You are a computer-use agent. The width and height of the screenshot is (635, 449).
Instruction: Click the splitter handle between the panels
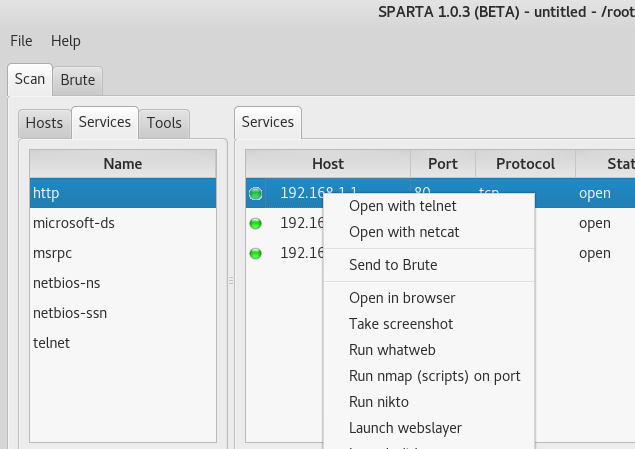click(231, 280)
